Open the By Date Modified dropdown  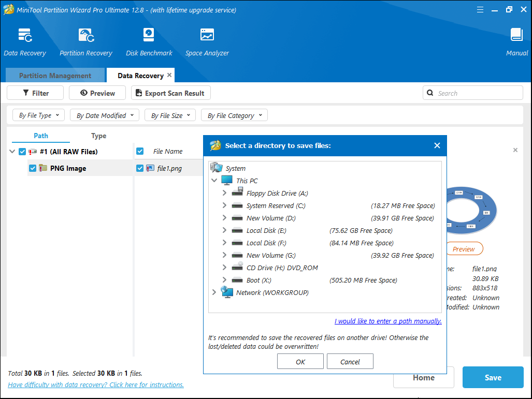point(105,115)
